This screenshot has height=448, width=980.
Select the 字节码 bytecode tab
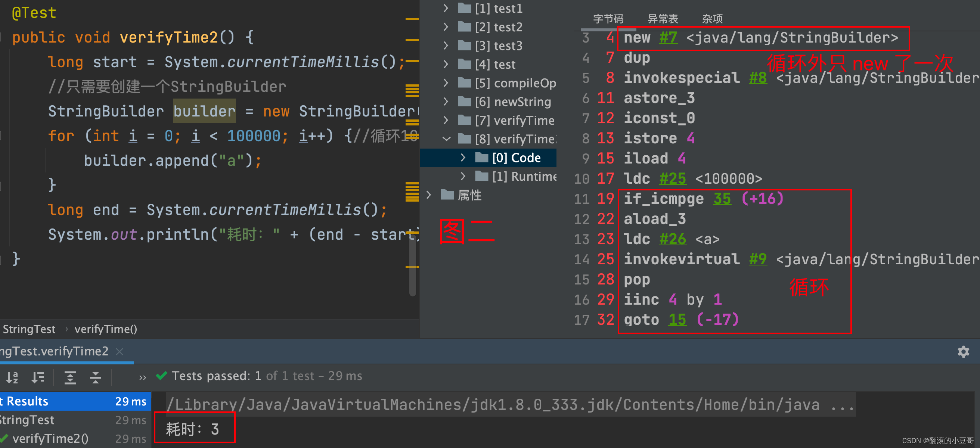608,19
